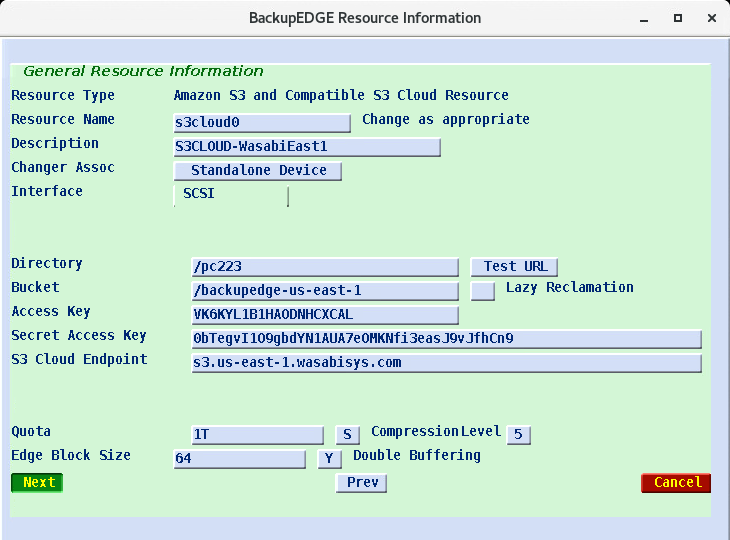The height and width of the screenshot is (540, 730).
Task: Click the 'Resource Type' label
Action: [x=63, y=95]
